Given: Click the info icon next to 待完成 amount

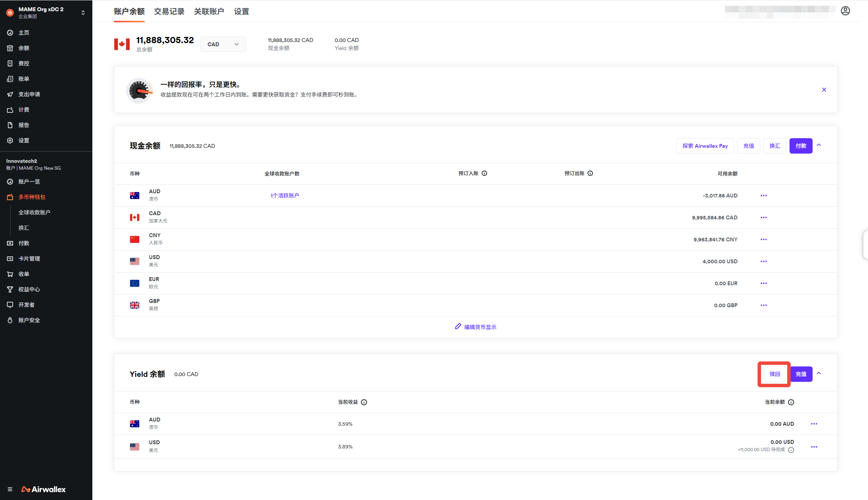Looking at the screenshot, I should pos(791,450).
